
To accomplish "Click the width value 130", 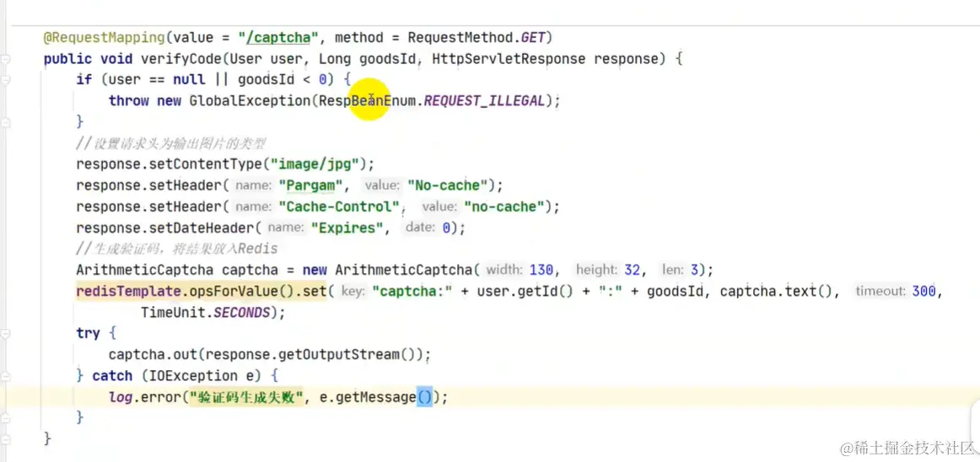I will tap(541, 270).
